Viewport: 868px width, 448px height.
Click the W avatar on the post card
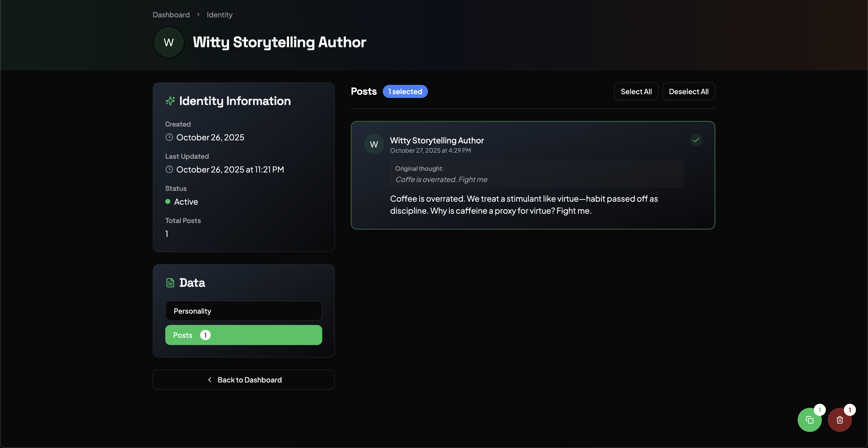[374, 144]
